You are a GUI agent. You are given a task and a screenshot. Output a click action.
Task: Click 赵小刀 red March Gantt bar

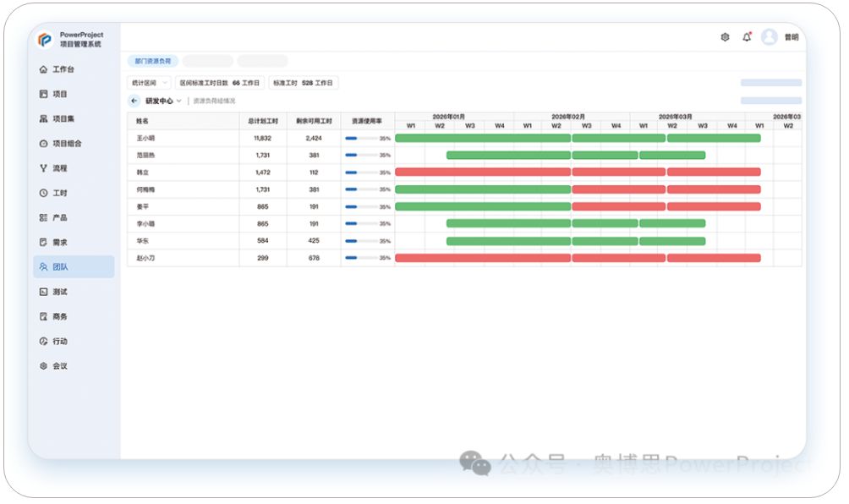coord(715,258)
